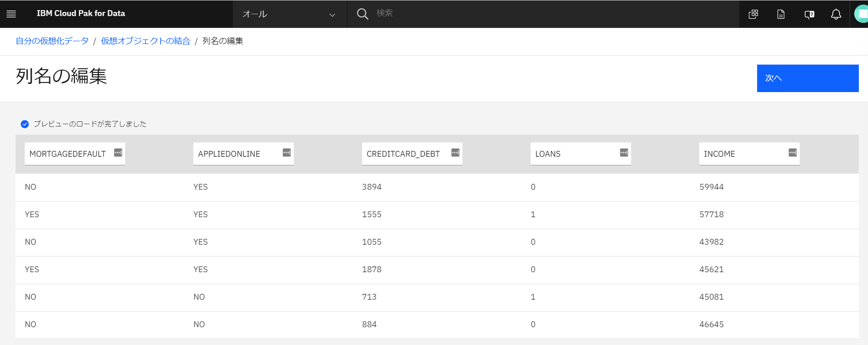Select the credit card debt value 1878
The image size is (868, 345).
pos(372,269)
